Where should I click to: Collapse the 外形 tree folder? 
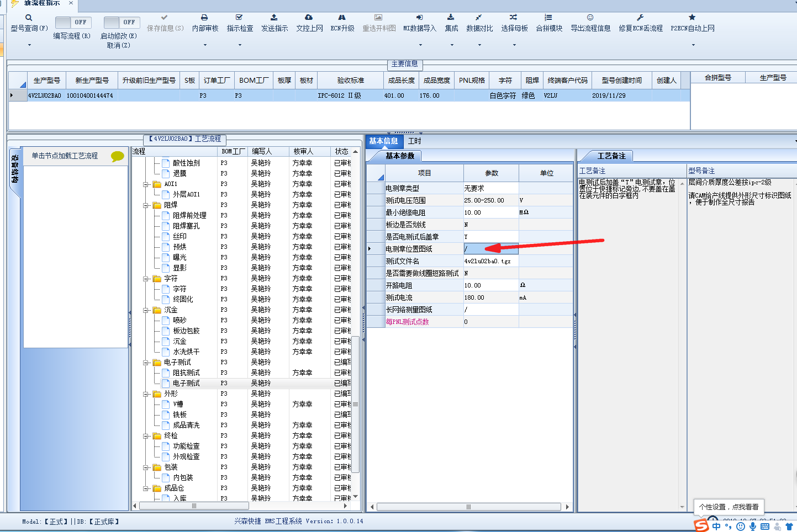pyautogui.click(x=146, y=394)
